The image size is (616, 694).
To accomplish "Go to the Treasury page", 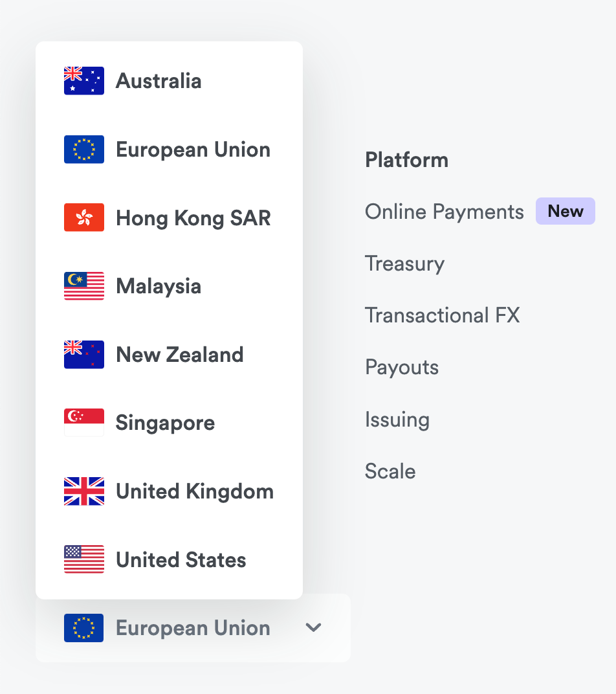I will (x=404, y=263).
